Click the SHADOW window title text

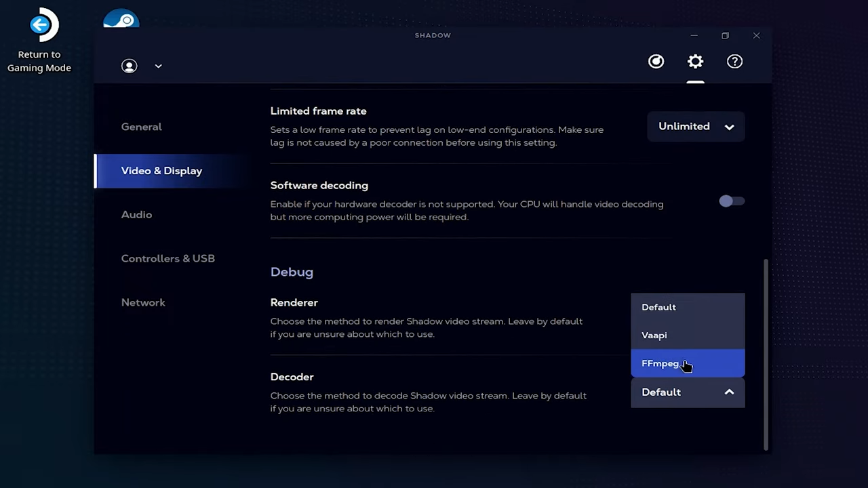pyautogui.click(x=433, y=35)
